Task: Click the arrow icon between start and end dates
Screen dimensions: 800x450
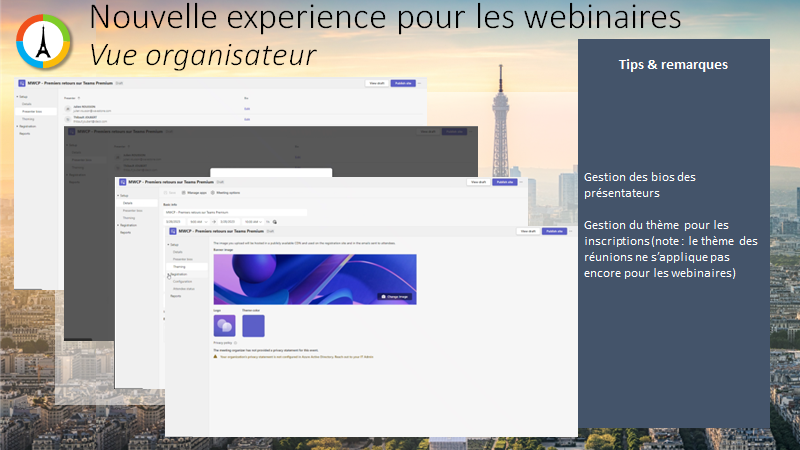Action: pyautogui.click(x=214, y=222)
